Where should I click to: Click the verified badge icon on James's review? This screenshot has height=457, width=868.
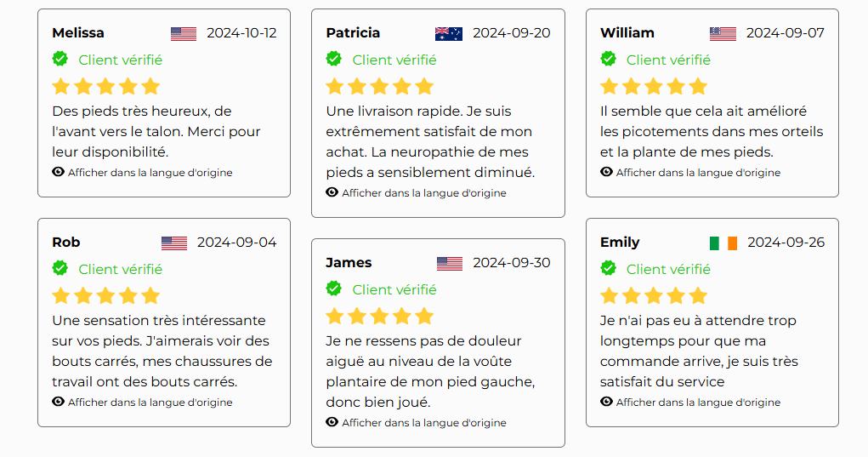click(334, 288)
